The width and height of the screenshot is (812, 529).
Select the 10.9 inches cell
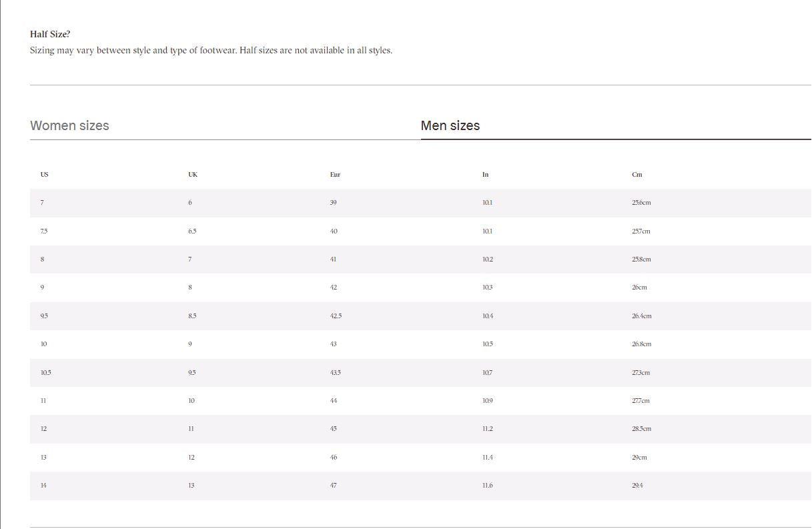click(x=487, y=401)
